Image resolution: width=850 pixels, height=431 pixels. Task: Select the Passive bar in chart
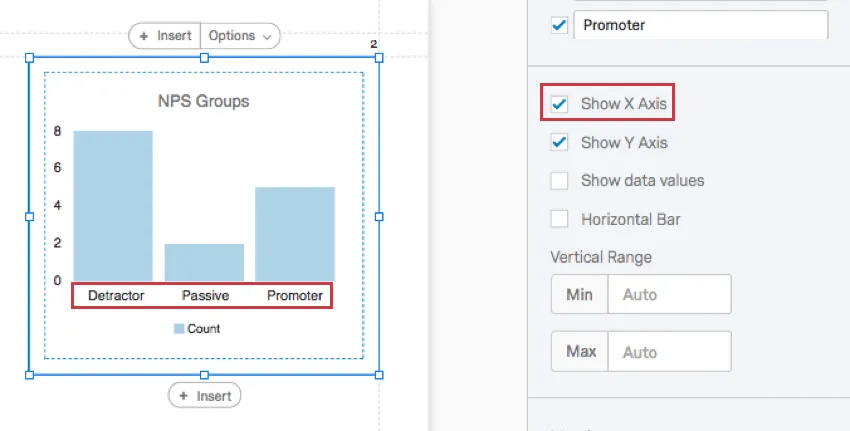(204, 262)
